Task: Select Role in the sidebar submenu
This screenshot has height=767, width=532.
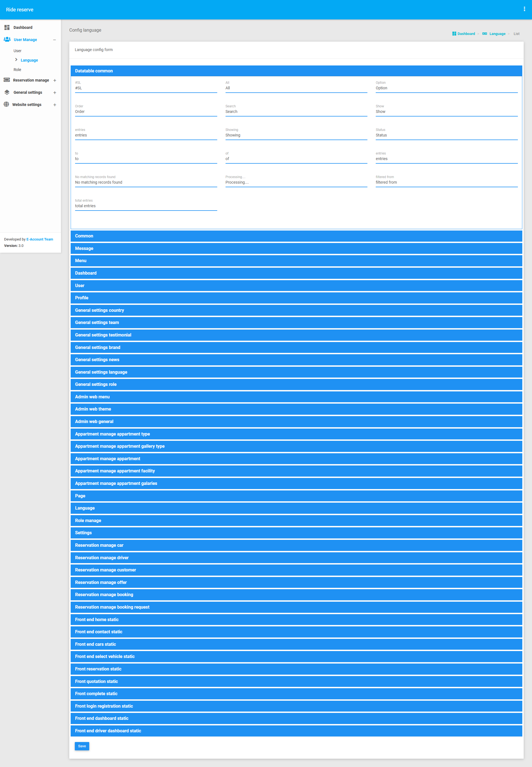Action: (x=17, y=70)
